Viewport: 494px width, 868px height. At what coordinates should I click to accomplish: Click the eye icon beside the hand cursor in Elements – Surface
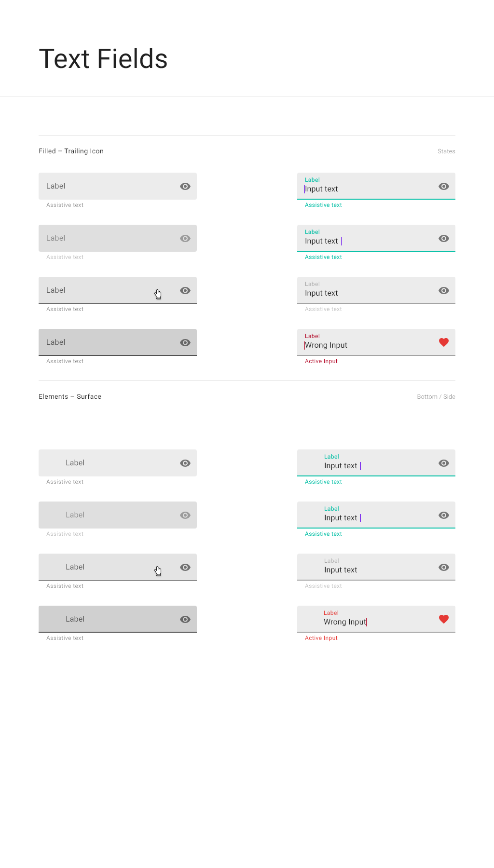pyautogui.click(x=185, y=567)
